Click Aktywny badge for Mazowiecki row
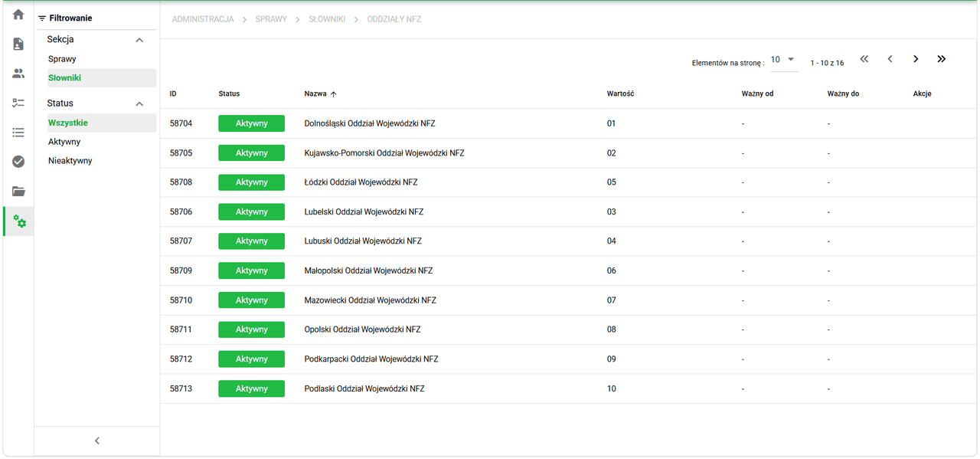The image size is (980, 459). [x=251, y=300]
